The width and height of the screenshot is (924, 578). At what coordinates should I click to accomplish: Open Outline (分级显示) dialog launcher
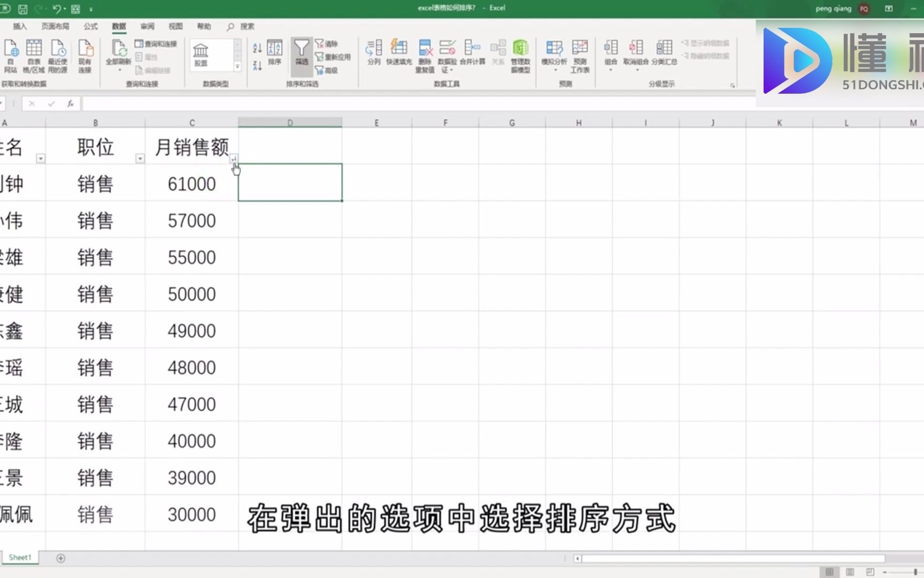[x=733, y=85]
